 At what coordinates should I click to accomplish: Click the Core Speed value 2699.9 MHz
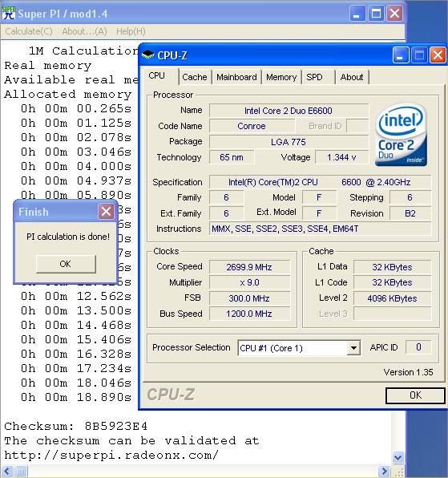(249, 267)
